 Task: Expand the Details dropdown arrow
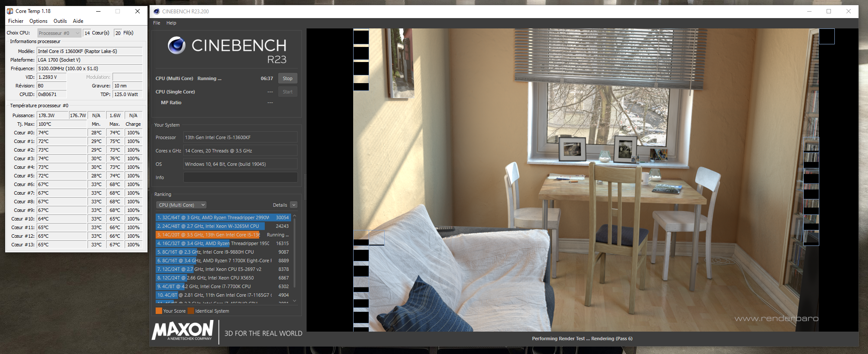[294, 205]
